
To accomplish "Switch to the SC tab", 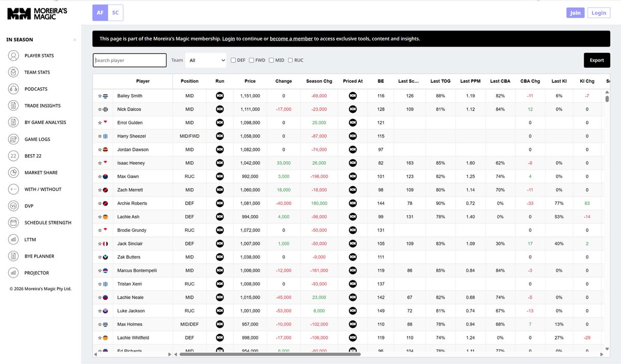I will pyautogui.click(x=115, y=12).
